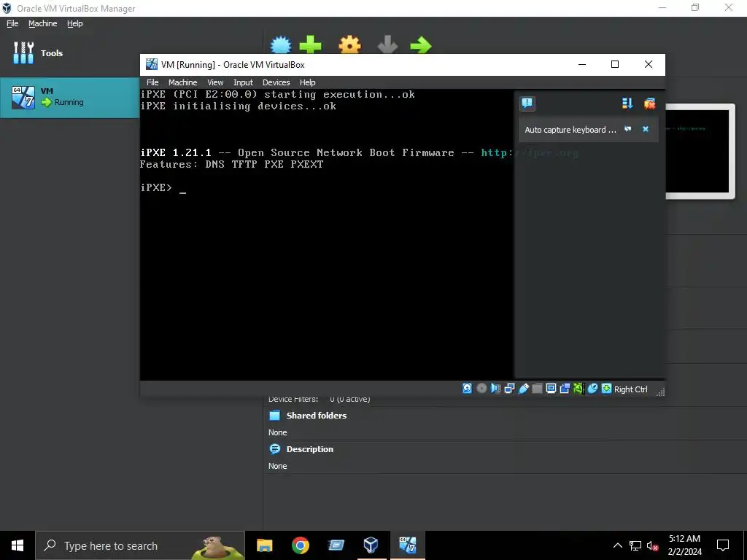The image size is (747, 560).
Task: Click the Description section header
Action: [309, 449]
